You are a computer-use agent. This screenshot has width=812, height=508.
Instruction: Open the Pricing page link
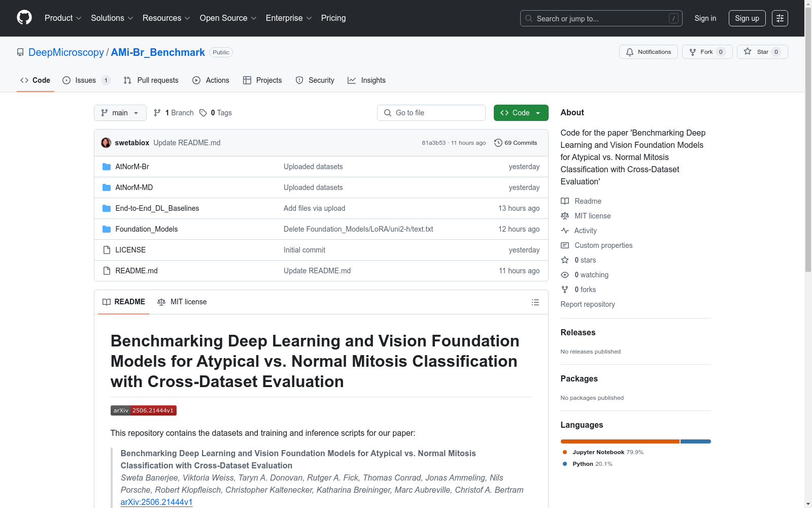(333, 18)
